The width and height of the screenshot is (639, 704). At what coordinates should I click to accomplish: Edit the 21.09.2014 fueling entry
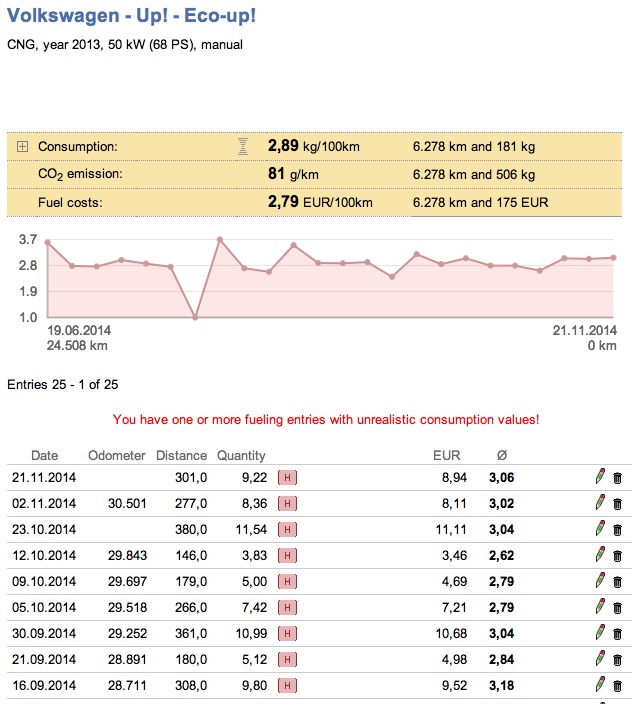(600, 659)
